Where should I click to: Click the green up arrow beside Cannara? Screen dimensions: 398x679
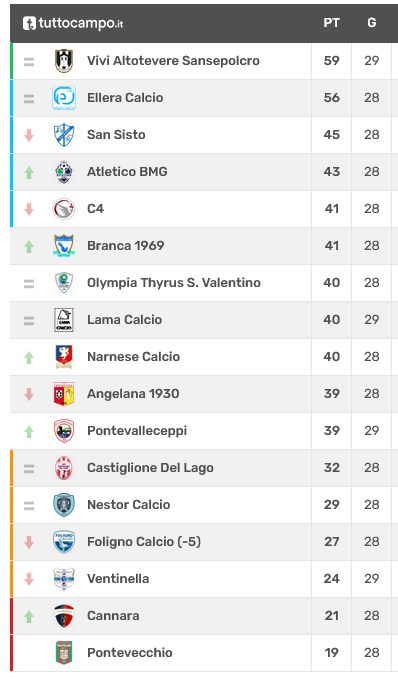click(29, 616)
